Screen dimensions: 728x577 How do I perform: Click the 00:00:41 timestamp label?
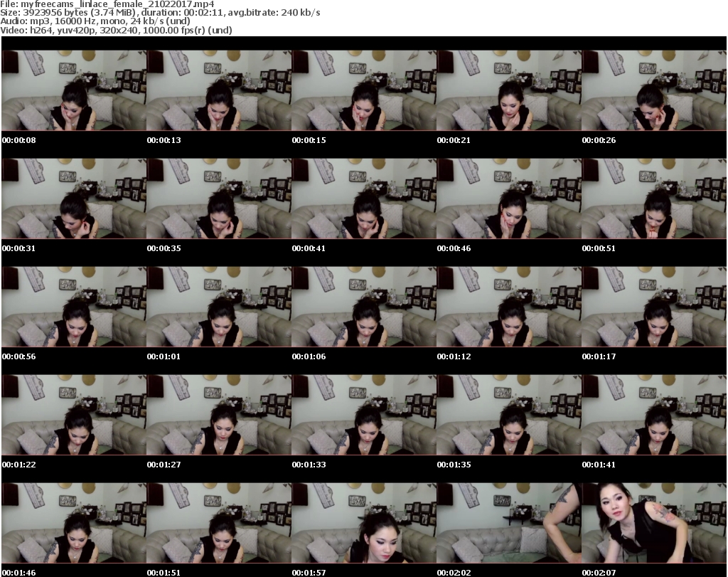pyautogui.click(x=309, y=248)
